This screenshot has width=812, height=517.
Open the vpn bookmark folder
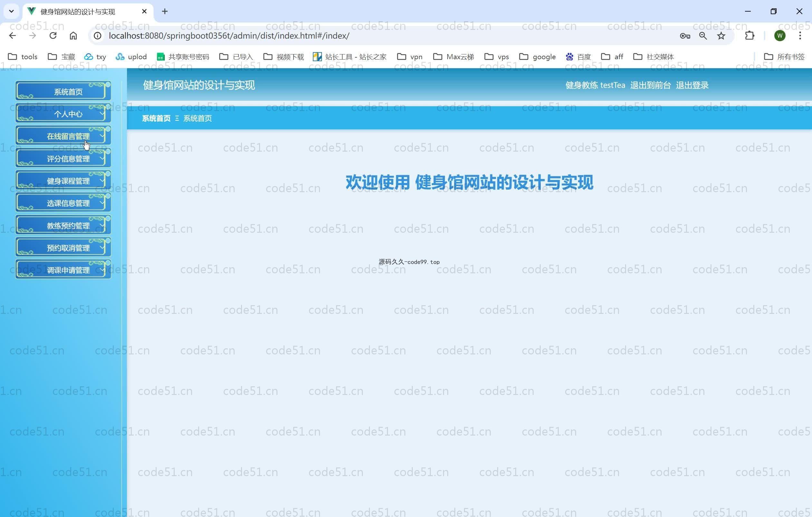tap(409, 57)
